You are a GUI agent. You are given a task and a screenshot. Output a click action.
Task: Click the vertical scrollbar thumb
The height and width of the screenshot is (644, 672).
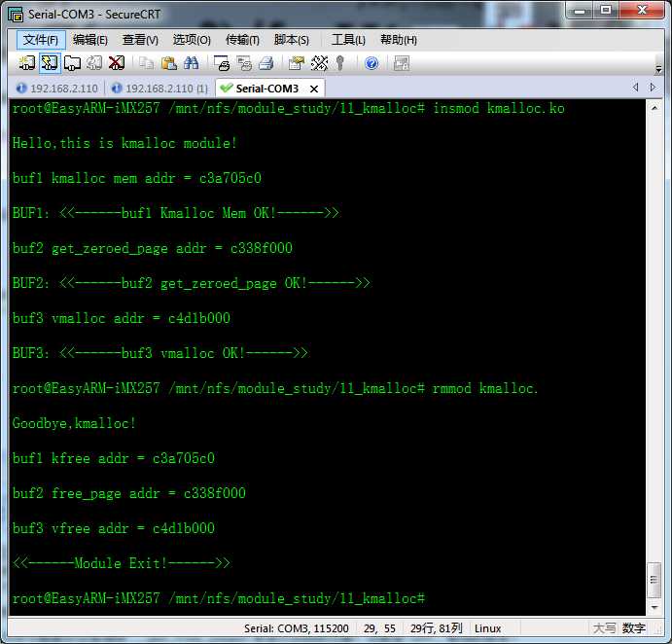654,580
